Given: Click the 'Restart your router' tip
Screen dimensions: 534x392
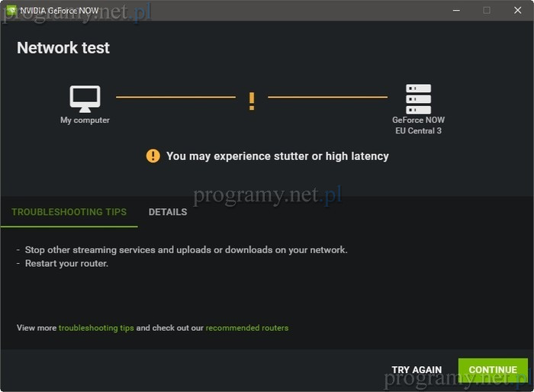Looking at the screenshot, I should pyautogui.click(x=67, y=264).
